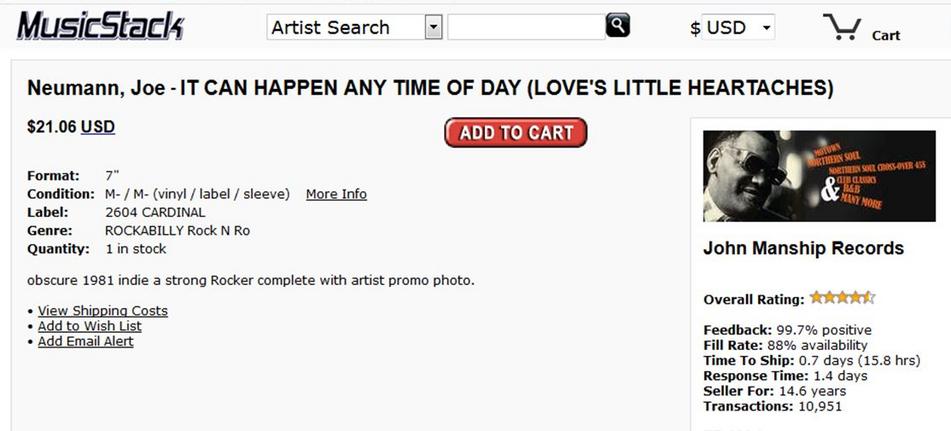Click the MusicStack logo

(x=101, y=26)
